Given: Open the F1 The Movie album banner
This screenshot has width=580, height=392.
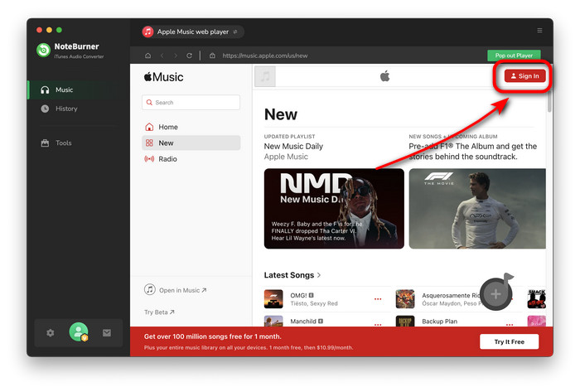Looking at the screenshot, I should click(477, 209).
